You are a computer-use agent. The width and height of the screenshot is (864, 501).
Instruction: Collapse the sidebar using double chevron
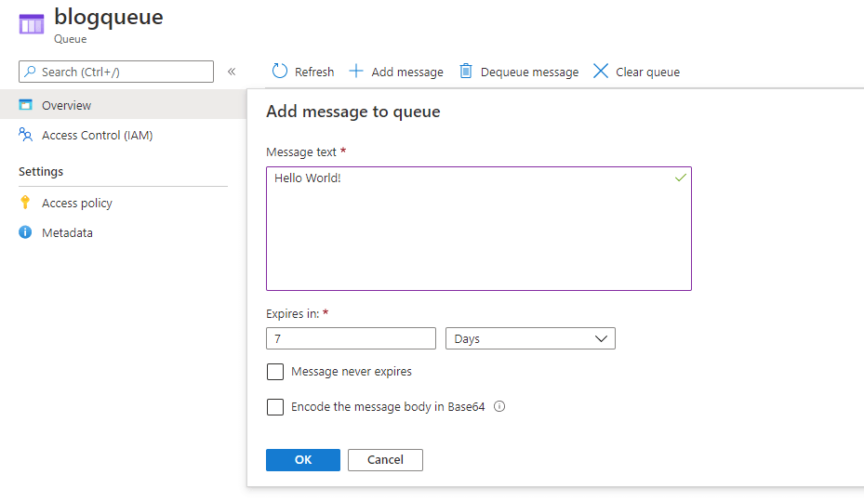[x=231, y=71]
